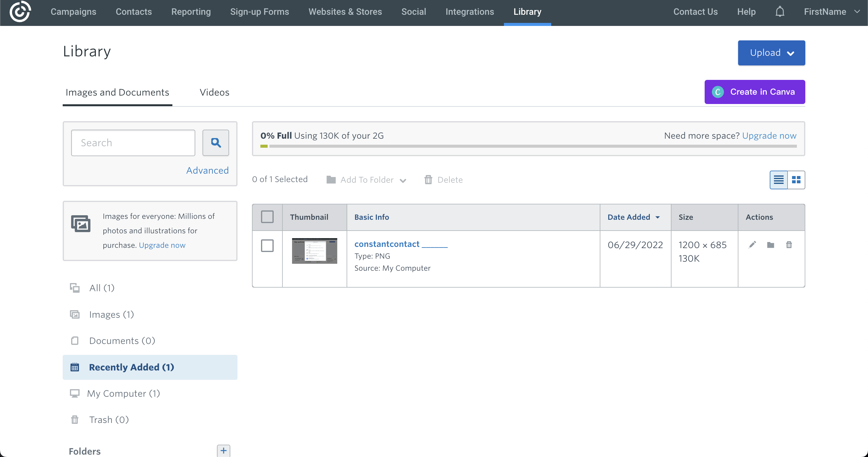Expand the Add To Folder dropdown
Image resolution: width=868 pixels, height=457 pixels.
[402, 180]
